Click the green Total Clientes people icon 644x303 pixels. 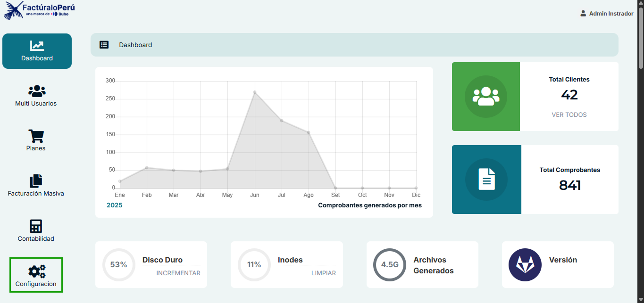point(485,97)
